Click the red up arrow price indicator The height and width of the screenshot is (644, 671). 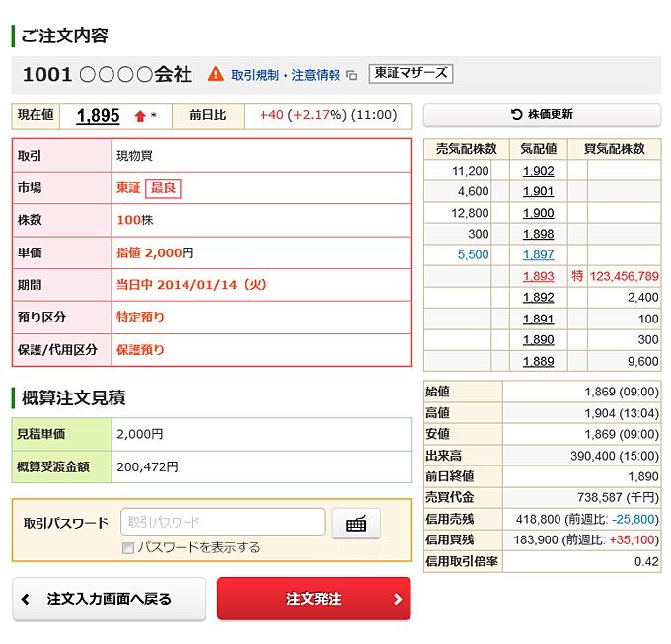[x=140, y=116]
